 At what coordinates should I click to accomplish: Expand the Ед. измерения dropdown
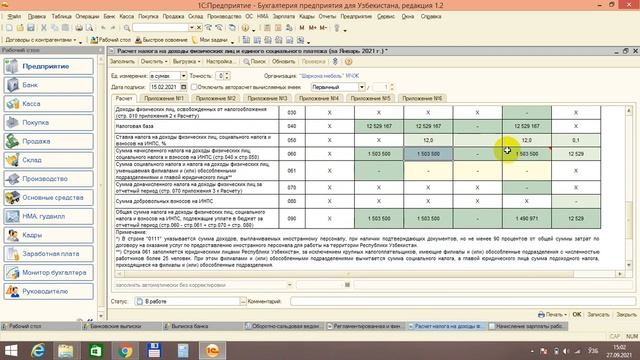pyautogui.click(x=183, y=76)
